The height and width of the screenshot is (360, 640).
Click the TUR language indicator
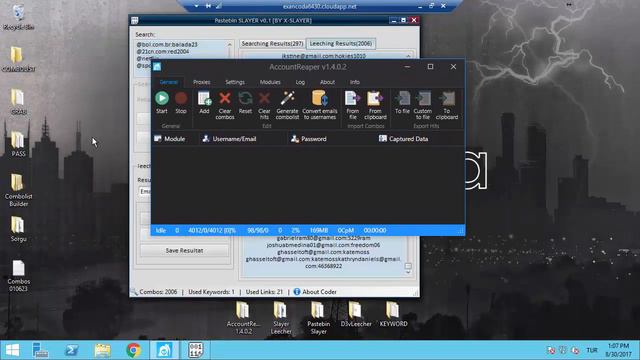coord(592,350)
